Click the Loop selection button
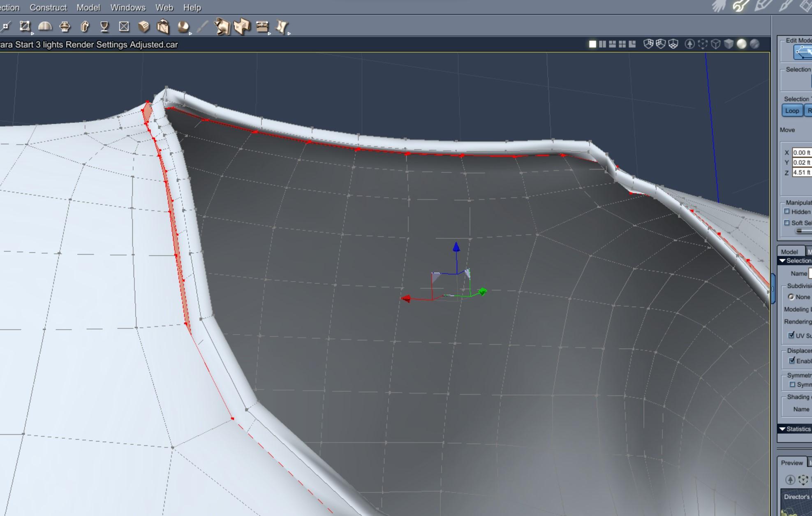 point(791,111)
